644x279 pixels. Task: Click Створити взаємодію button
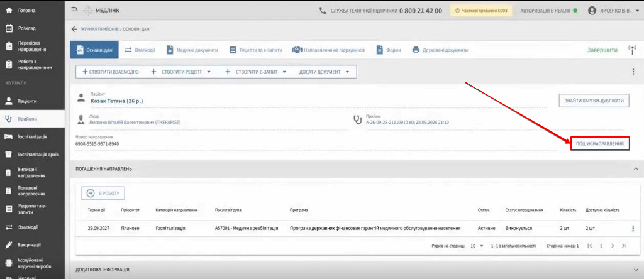(111, 72)
